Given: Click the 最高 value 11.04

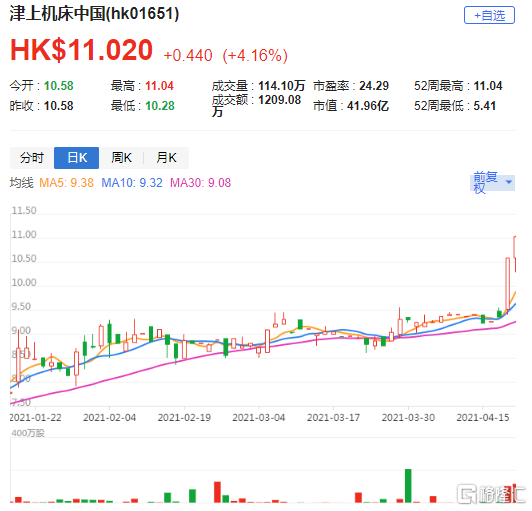Looking at the screenshot, I should click(159, 86).
